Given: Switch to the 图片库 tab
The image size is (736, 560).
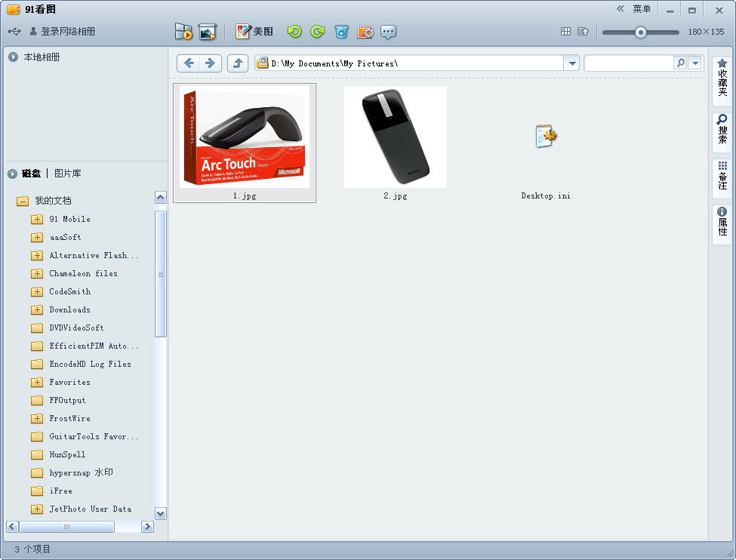Looking at the screenshot, I should (67, 174).
